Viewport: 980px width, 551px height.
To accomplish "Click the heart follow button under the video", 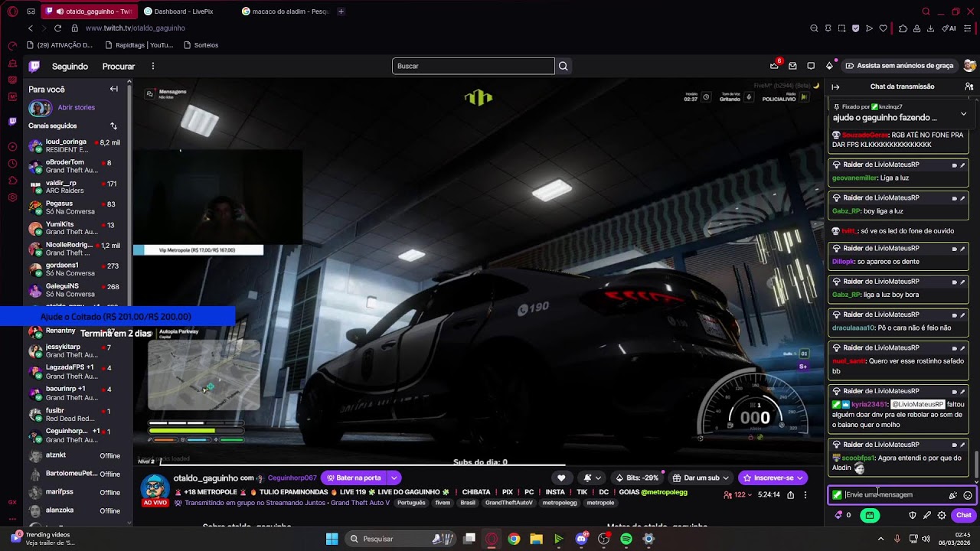I will click(x=561, y=478).
